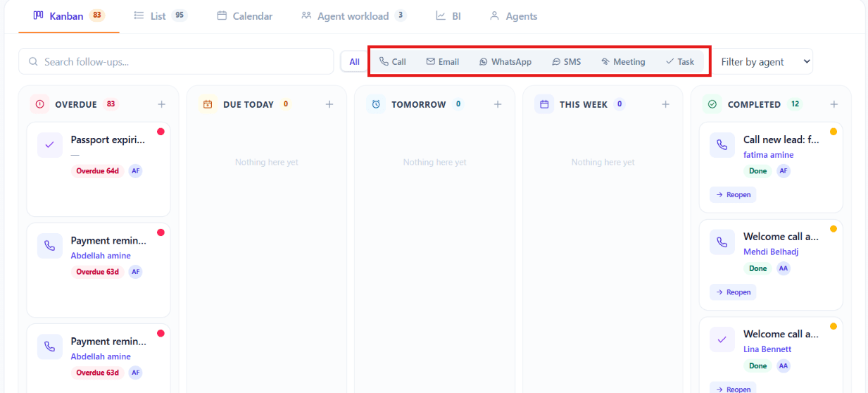Click phone icon on Call new lead card
This screenshot has height=393, width=868.
point(722,144)
